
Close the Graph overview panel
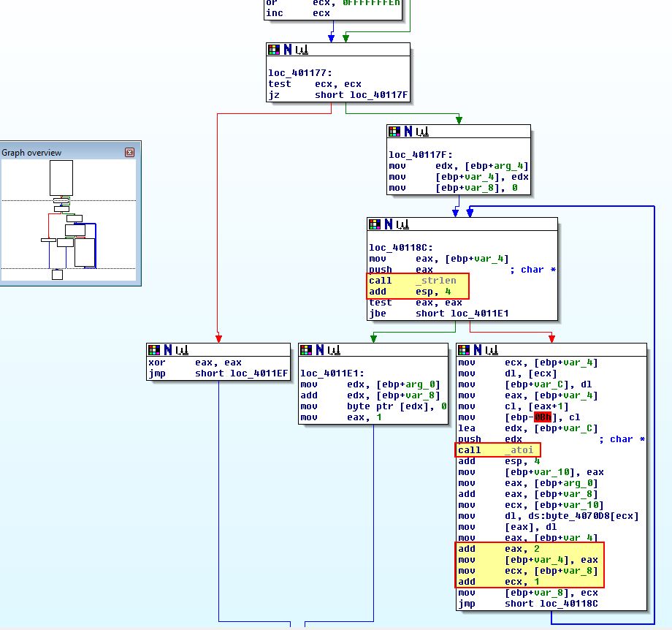click(x=129, y=152)
